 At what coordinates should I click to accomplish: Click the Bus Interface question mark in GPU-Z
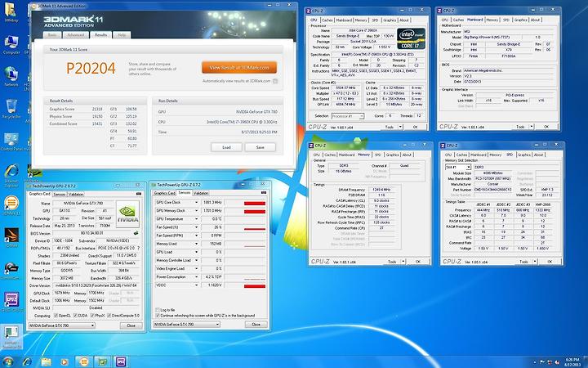coord(138,249)
